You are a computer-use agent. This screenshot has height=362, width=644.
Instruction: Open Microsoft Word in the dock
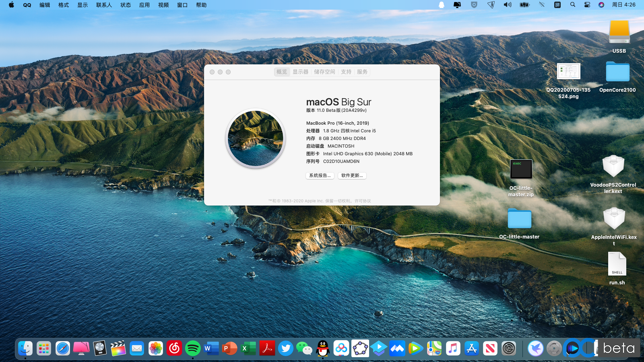click(x=211, y=348)
